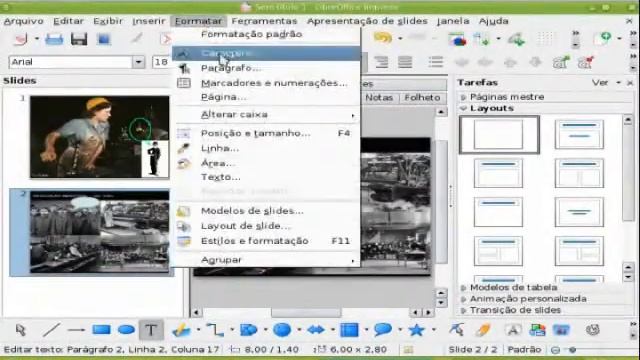Open the Editar menu
The image size is (640, 360).
pyautogui.click(x=68, y=21)
